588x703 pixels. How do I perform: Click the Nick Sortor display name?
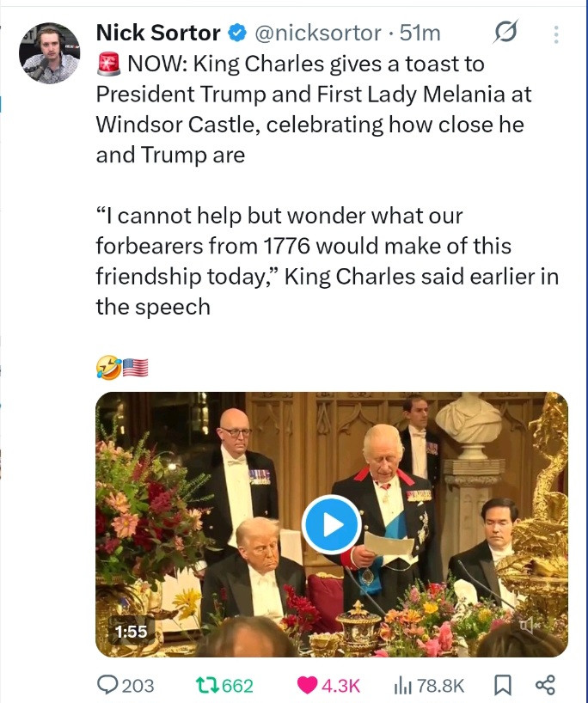158,34
